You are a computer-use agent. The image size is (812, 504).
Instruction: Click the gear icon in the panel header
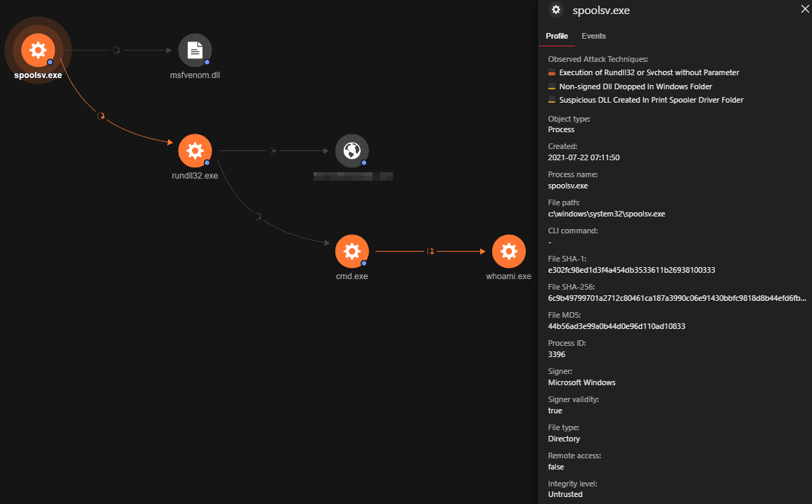tap(555, 9)
